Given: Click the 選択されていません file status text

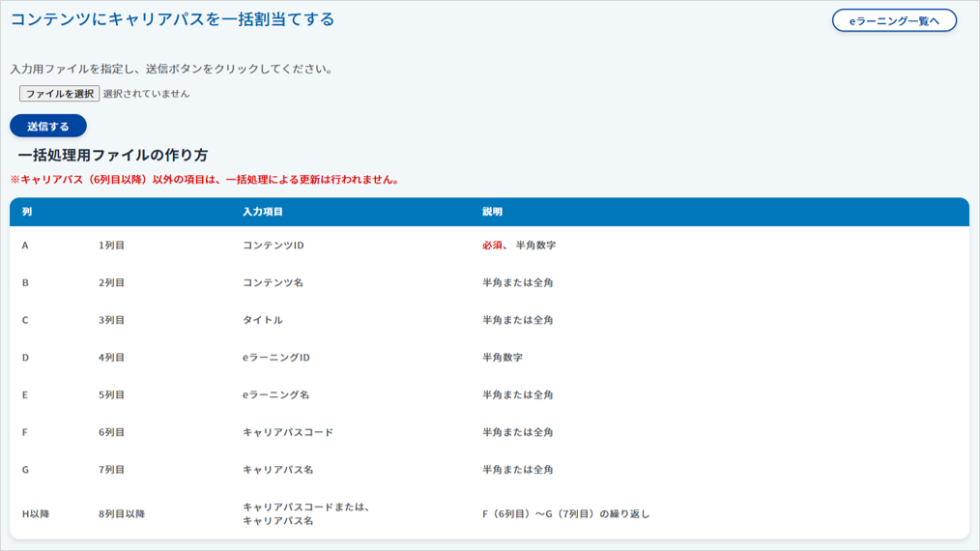Looking at the screenshot, I should coord(146,94).
